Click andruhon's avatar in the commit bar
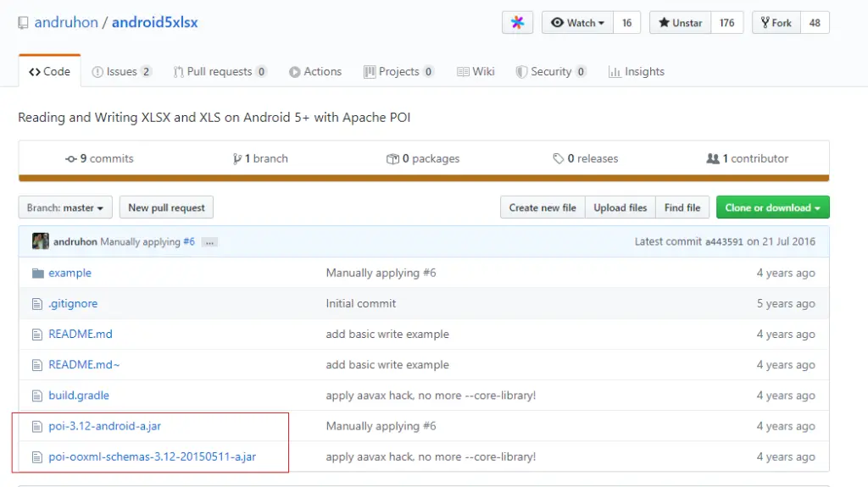 (41, 241)
